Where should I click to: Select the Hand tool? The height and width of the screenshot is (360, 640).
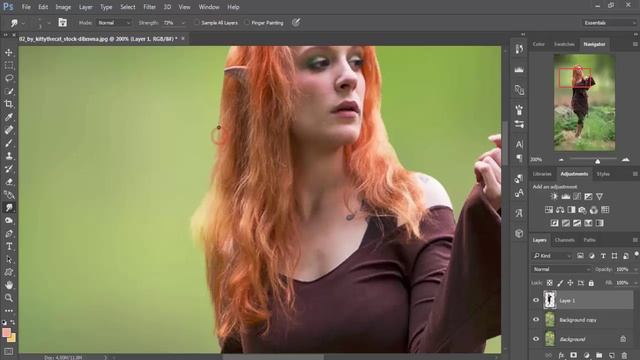click(x=9, y=285)
